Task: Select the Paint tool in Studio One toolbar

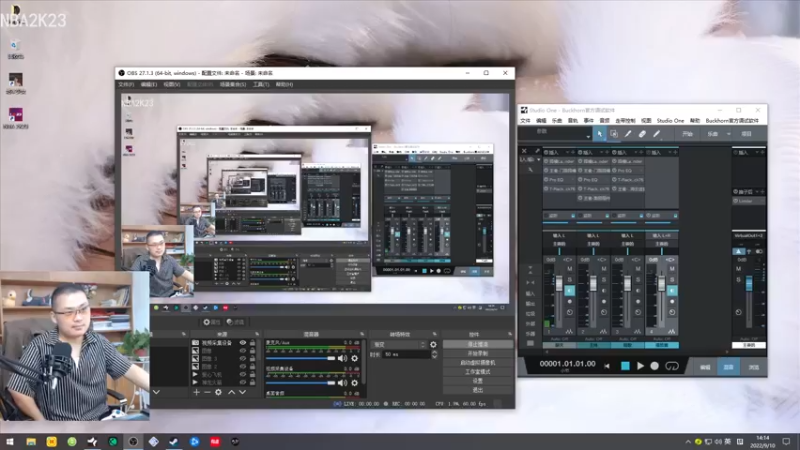Action: click(657, 134)
